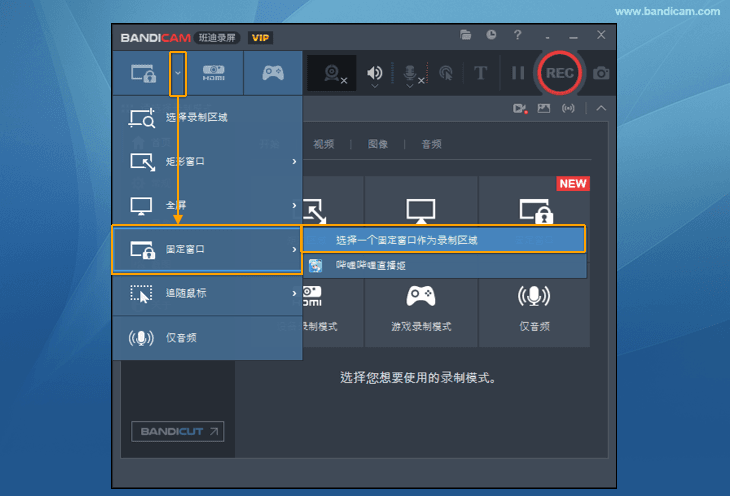730x496 pixels.
Task: Click the around-mouse dotted cursor icon
Action: (141, 294)
